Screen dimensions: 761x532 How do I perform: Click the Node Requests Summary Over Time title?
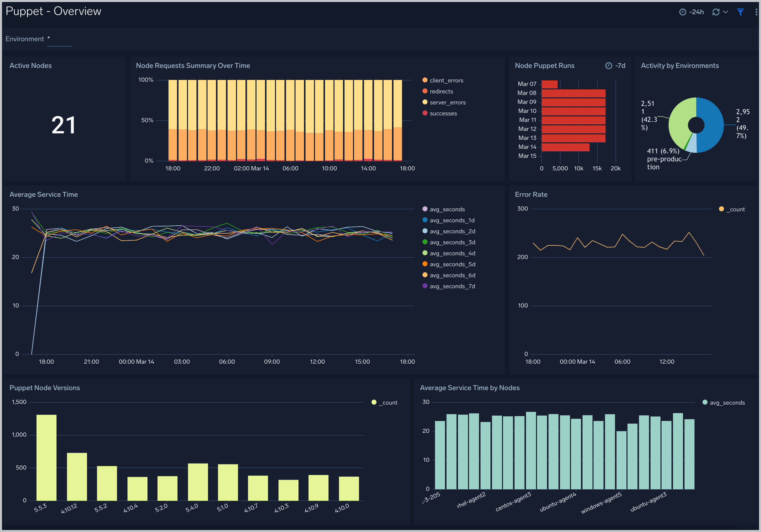(193, 65)
